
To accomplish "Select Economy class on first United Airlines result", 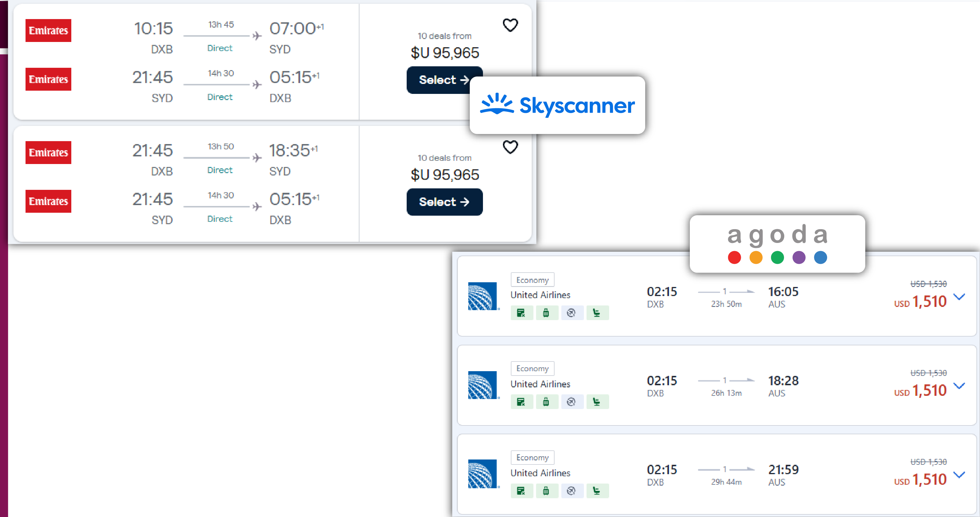I will 531,280.
